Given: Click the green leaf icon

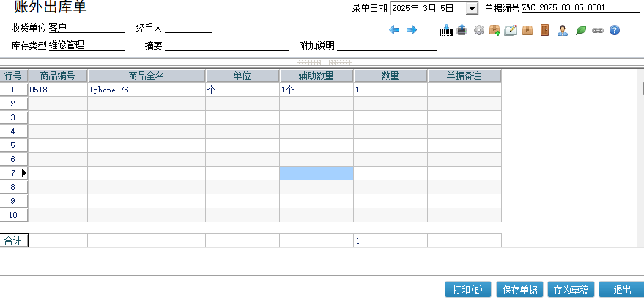Looking at the screenshot, I should pyautogui.click(x=580, y=30).
